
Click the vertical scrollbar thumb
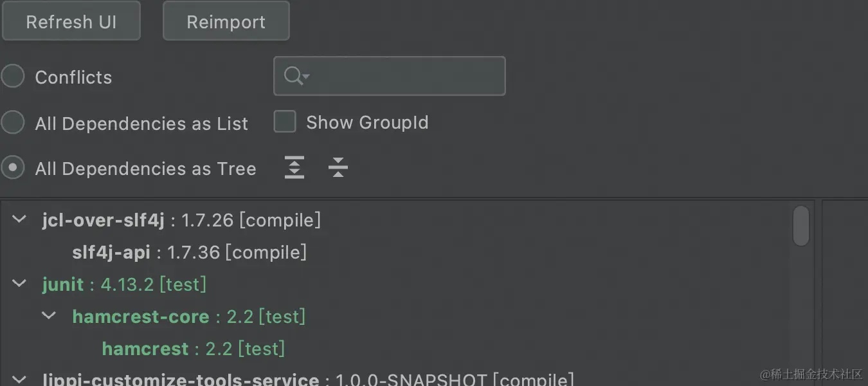[x=801, y=226]
